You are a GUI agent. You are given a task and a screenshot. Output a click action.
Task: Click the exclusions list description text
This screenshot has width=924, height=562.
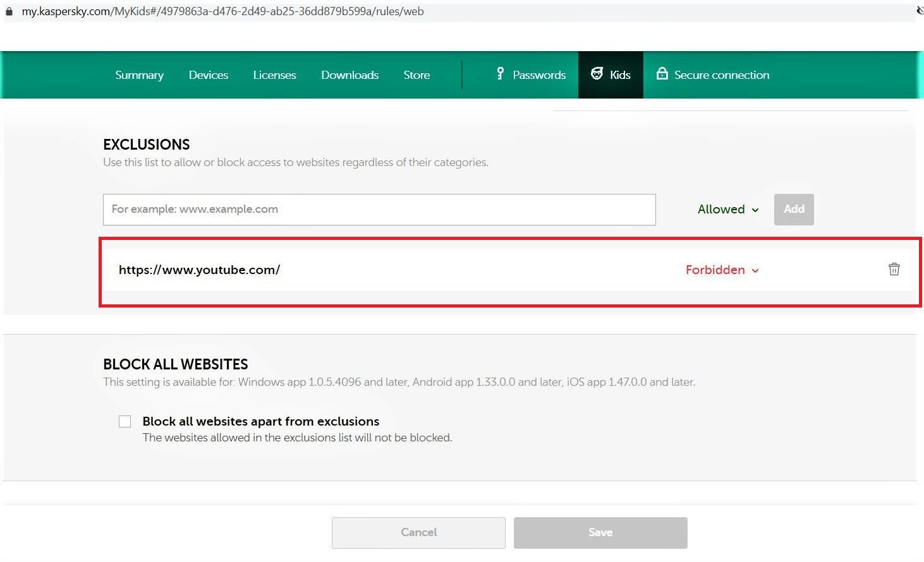296,162
